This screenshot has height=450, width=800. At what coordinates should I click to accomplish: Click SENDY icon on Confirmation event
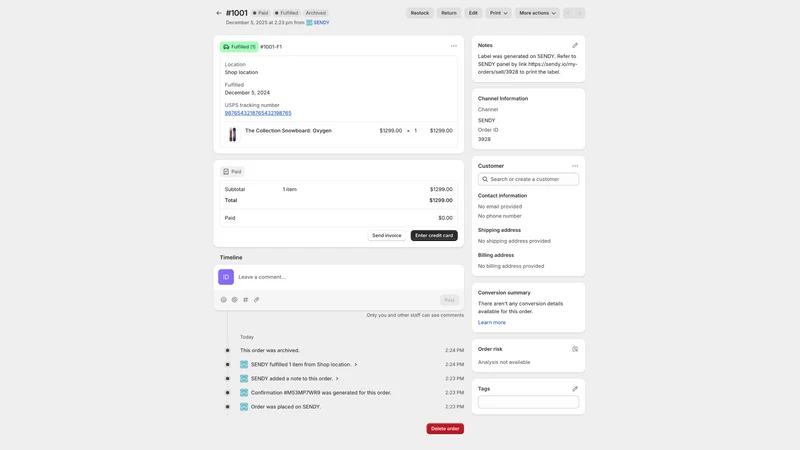click(244, 393)
